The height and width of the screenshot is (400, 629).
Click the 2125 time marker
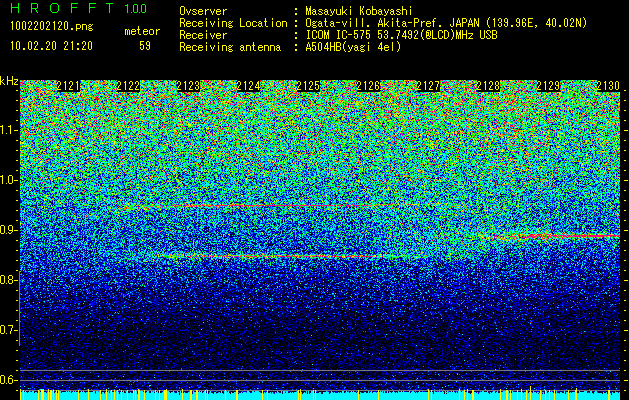pos(308,86)
